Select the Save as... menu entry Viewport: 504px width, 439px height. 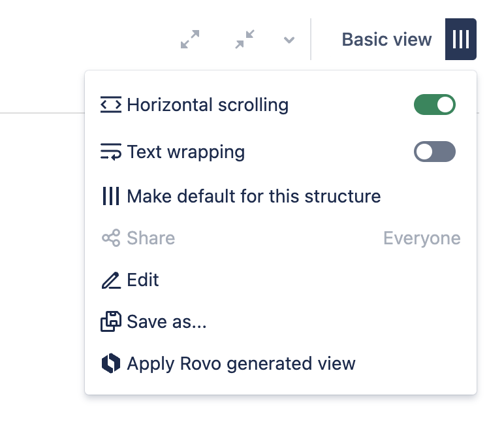pyautogui.click(x=166, y=321)
